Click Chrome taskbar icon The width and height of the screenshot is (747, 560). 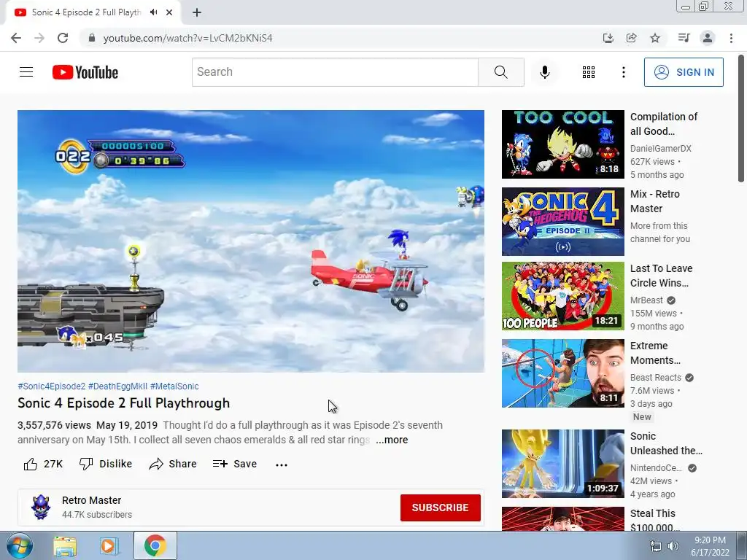(x=155, y=545)
